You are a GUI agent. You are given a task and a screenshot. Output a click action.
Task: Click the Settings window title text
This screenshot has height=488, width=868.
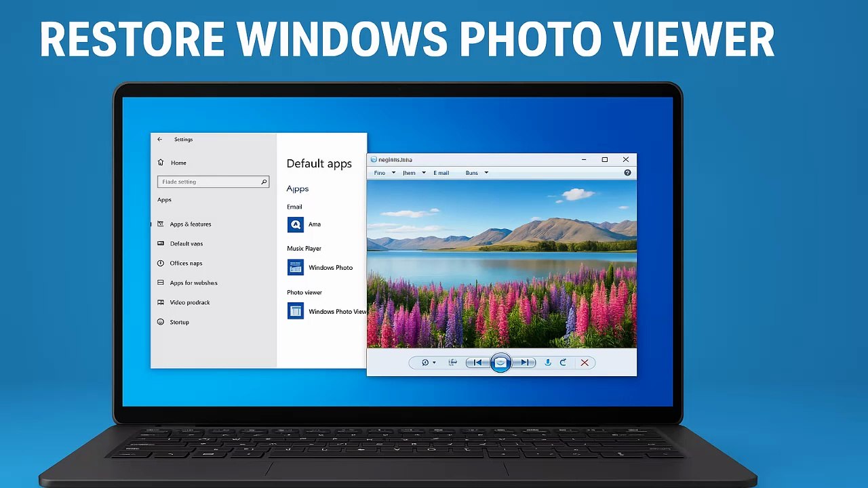[x=184, y=140]
